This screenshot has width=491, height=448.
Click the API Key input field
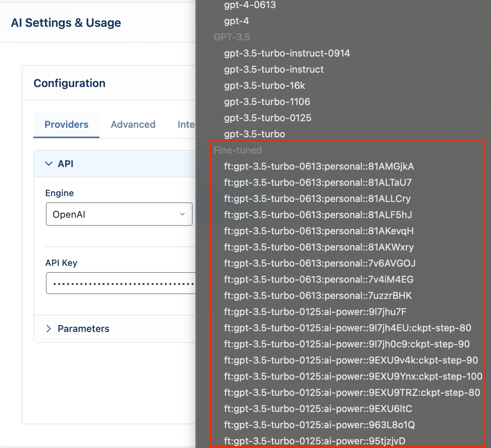click(x=121, y=283)
